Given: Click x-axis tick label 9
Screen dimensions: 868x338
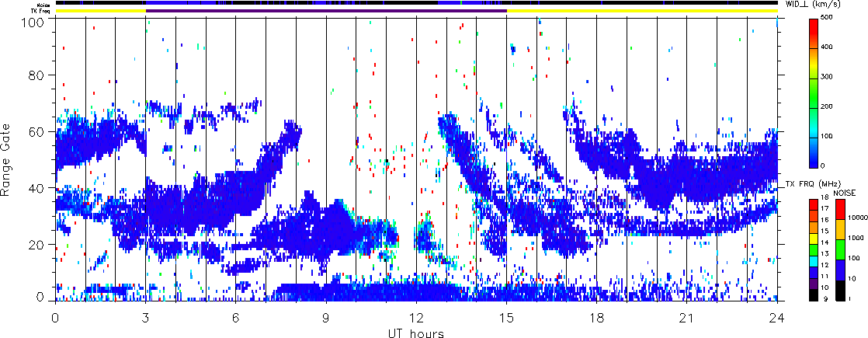Looking at the screenshot, I should pos(326,317).
